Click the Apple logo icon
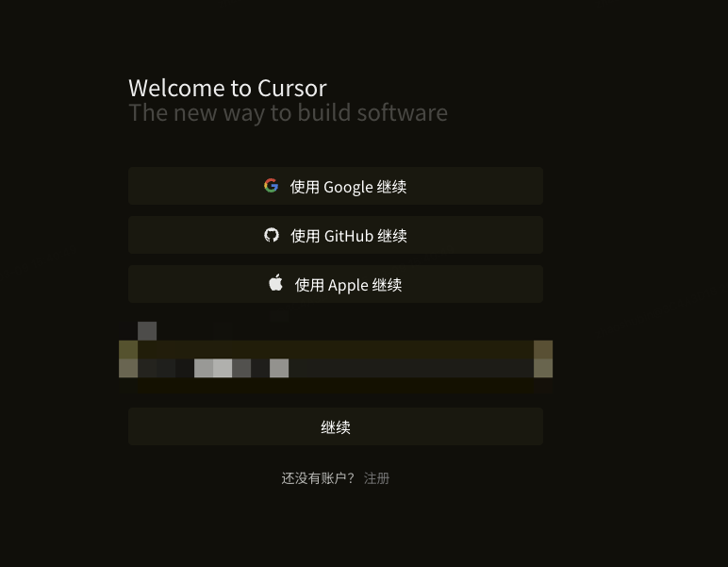This screenshot has width=728, height=567. click(x=275, y=283)
